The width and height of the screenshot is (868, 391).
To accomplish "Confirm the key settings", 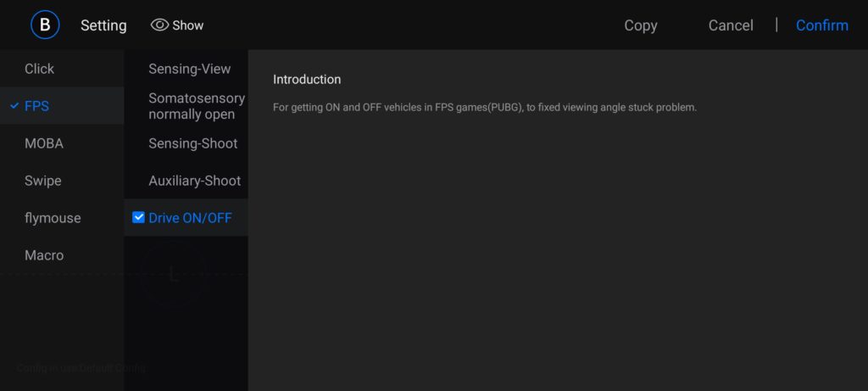I will click(821, 25).
